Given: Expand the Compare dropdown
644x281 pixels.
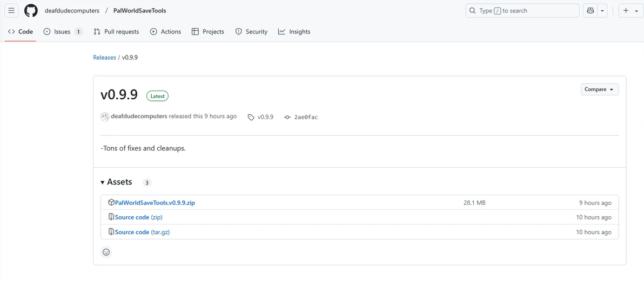Looking at the screenshot, I should pyautogui.click(x=599, y=90).
